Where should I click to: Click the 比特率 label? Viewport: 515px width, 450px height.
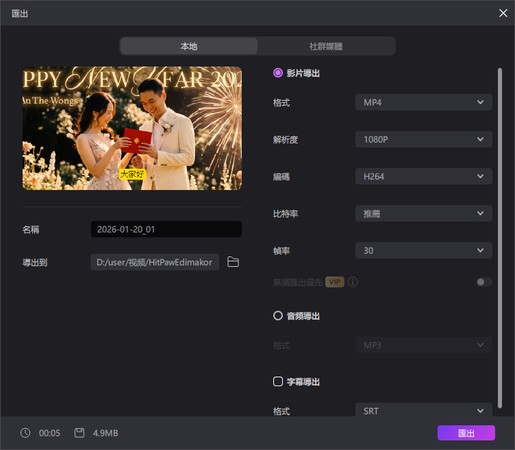pyautogui.click(x=285, y=213)
